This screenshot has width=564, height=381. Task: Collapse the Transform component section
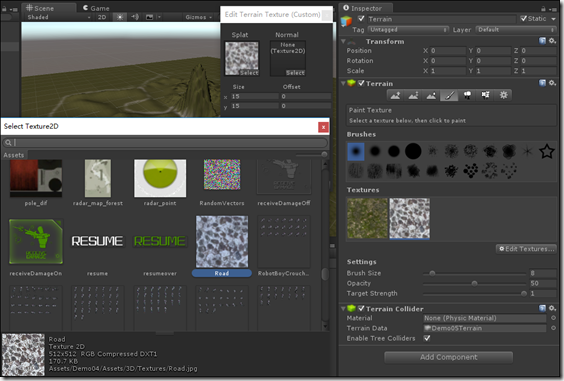344,42
